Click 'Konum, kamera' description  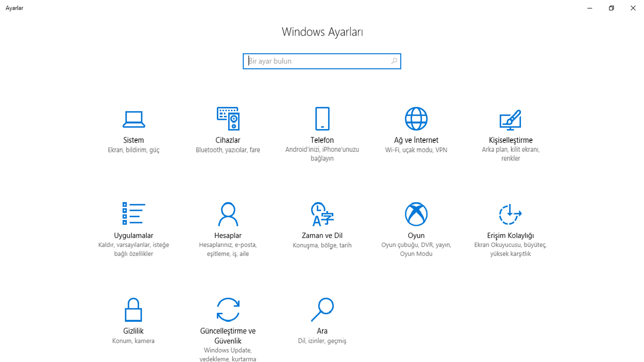click(x=134, y=341)
